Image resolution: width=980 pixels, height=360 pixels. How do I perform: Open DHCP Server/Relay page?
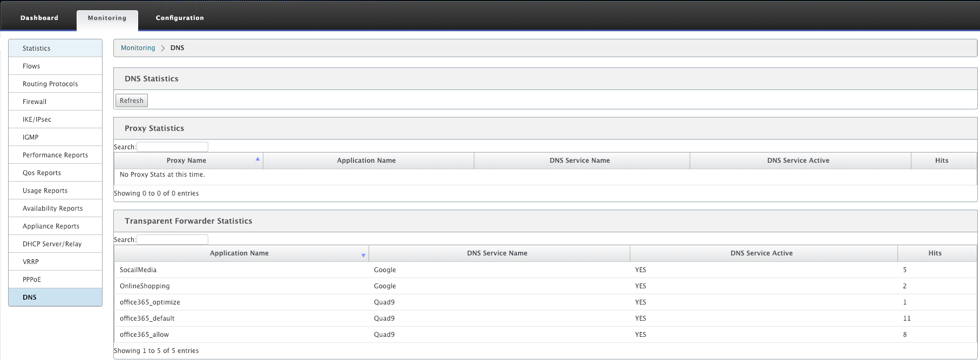55,244
